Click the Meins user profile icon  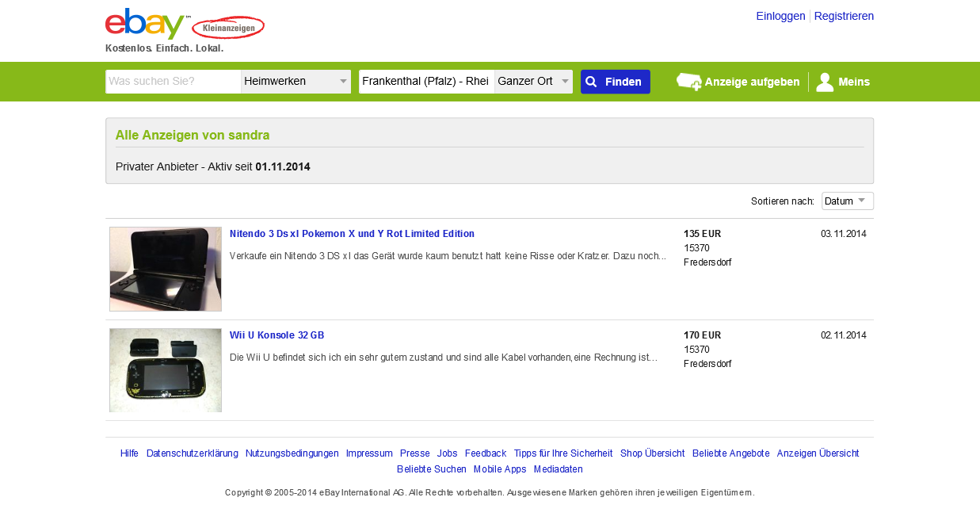click(x=825, y=82)
